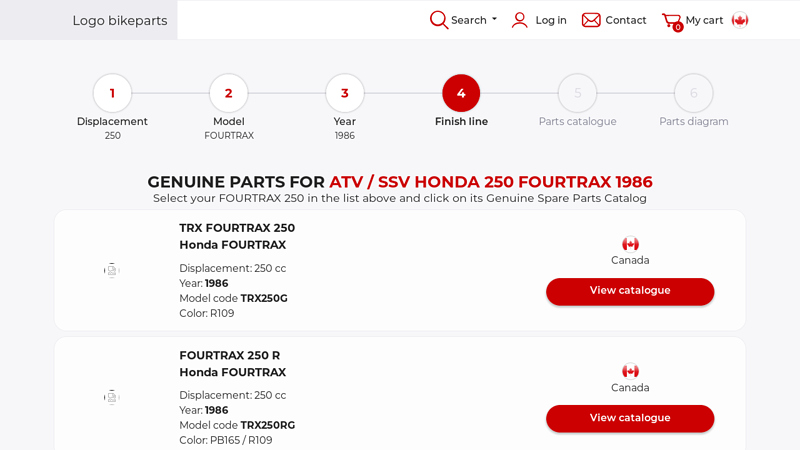The height and width of the screenshot is (450, 800).
Task: Click the Canada flag for TRX250RG
Action: coord(630,371)
